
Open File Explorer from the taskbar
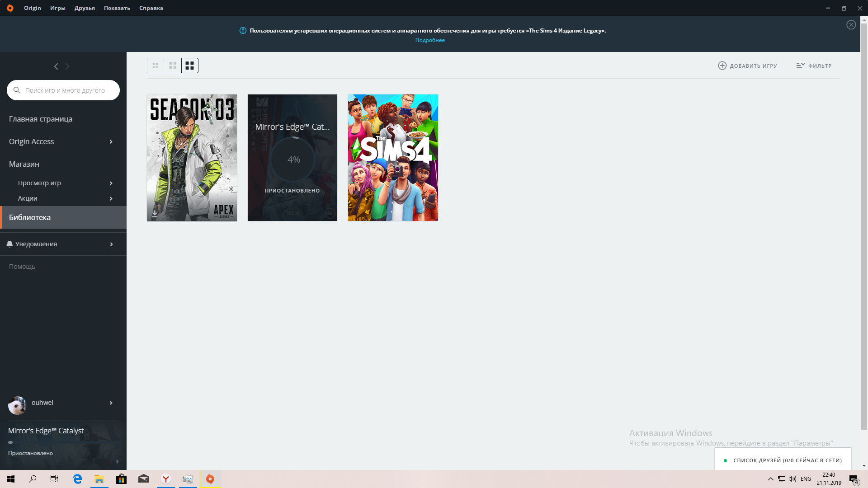(x=99, y=479)
